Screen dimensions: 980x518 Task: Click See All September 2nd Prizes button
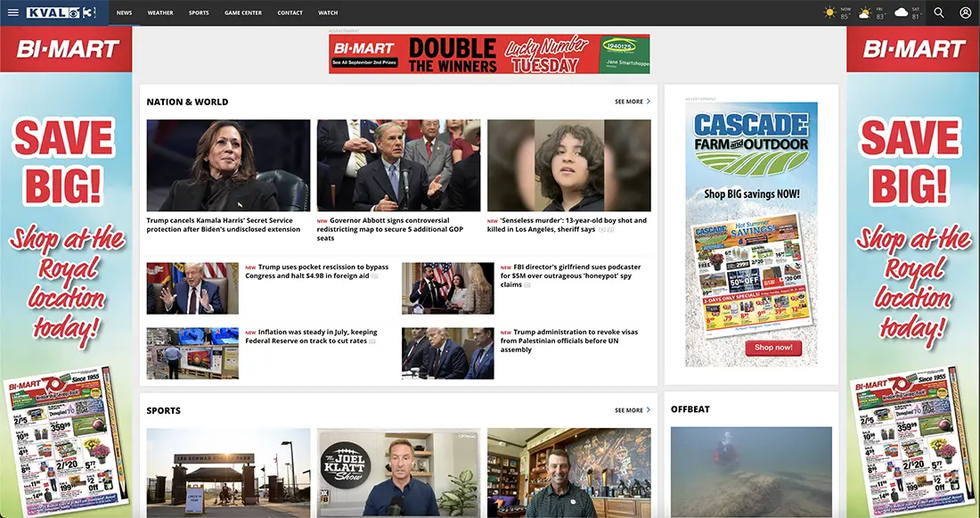363,62
